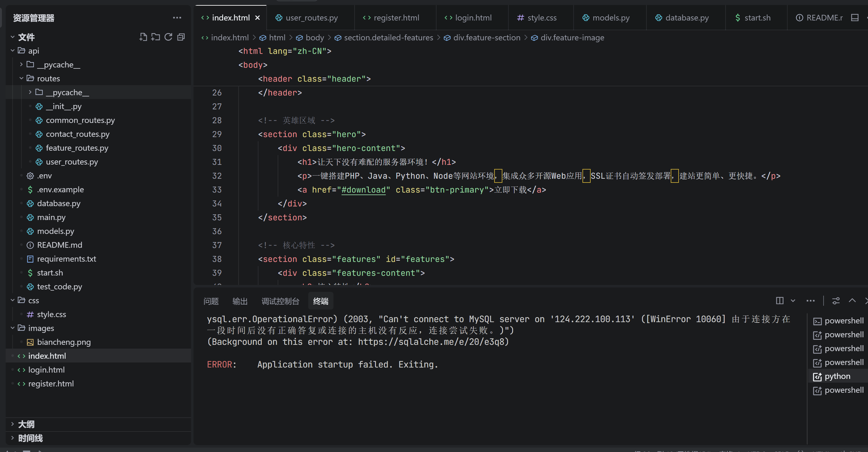
Task: Switch to models.py editor tab
Action: click(610, 18)
